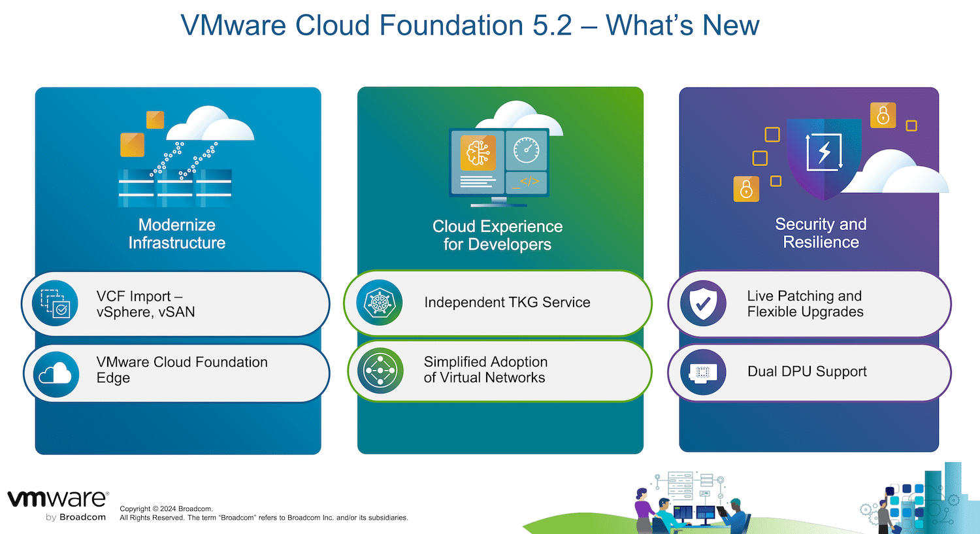Select the Independent TKG Service pill

coord(498,303)
